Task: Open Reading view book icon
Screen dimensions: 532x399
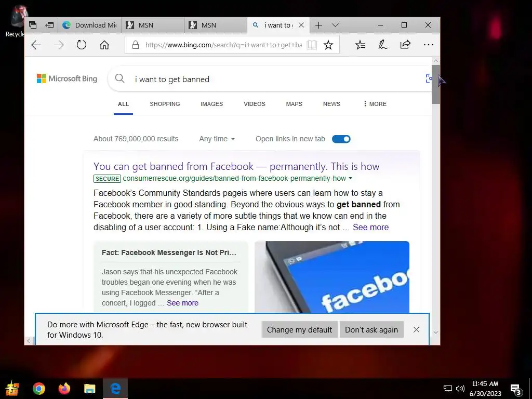Action: 312,45
